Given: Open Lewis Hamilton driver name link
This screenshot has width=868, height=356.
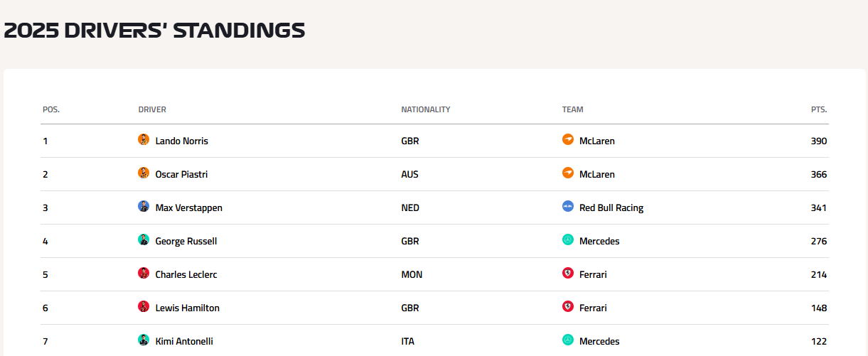Looking at the screenshot, I should [x=188, y=308].
